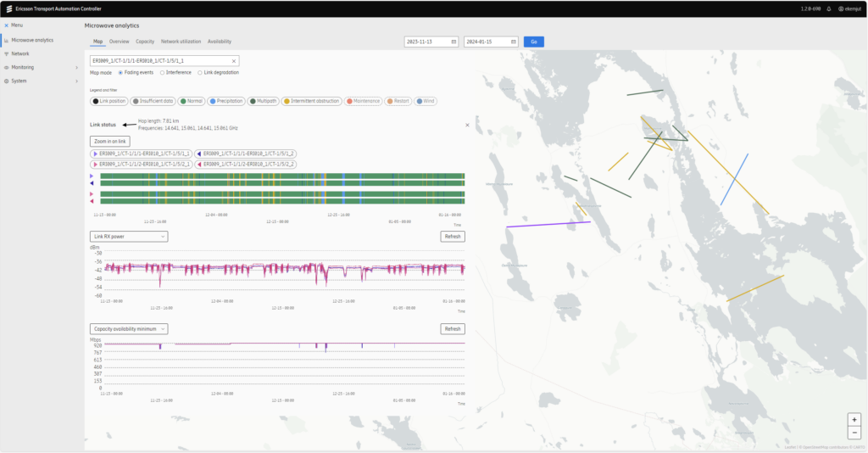Select the Link degradation map mode
The height and width of the screenshot is (453, 868).
click(200, 73)
